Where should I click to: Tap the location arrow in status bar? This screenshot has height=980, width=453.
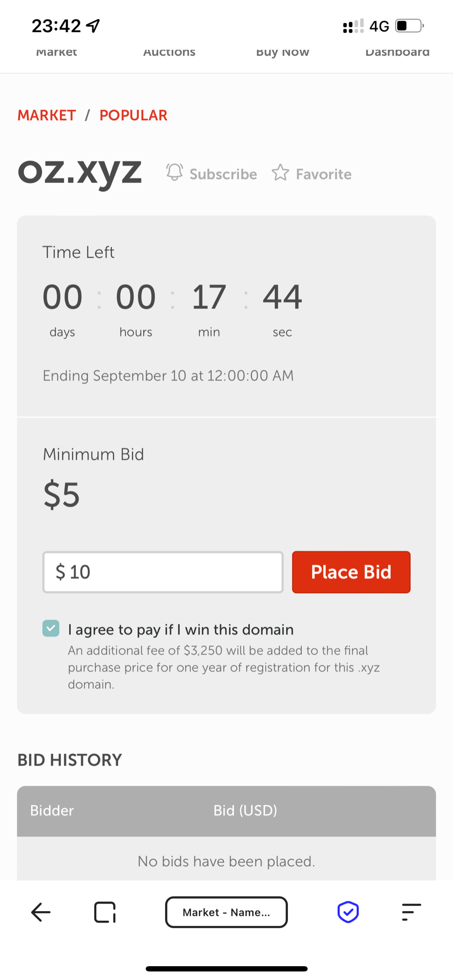[x=93, y=26]
